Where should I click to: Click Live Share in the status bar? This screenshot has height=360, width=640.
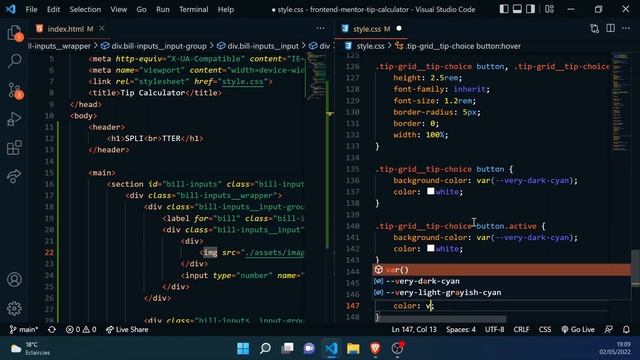tap(127, 329)
